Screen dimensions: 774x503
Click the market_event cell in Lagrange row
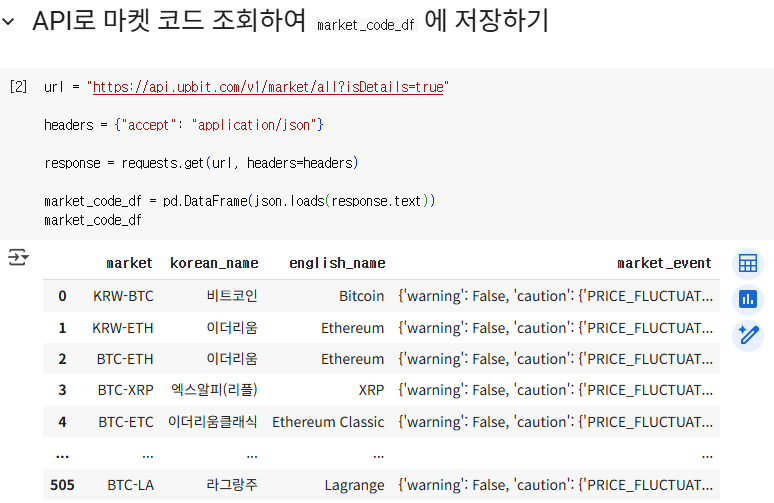(x=555, y=485)
